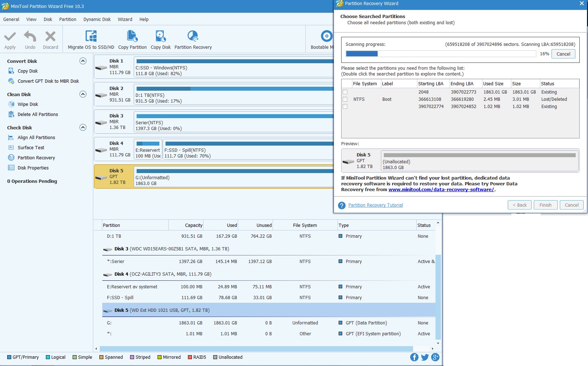Click the Starting LBA column header
The image size is (588, 366).
tap(433, 84)
